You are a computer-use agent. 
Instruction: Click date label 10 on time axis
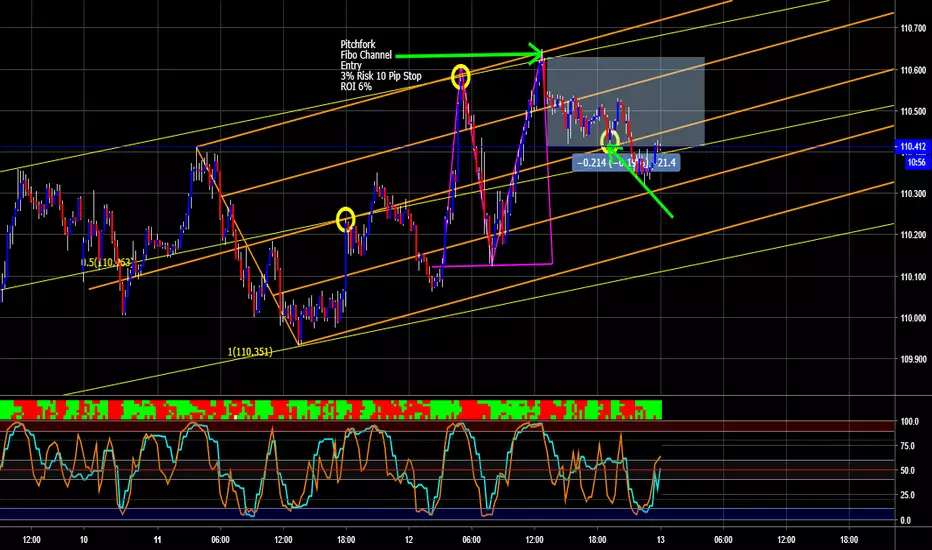(84, 540)
